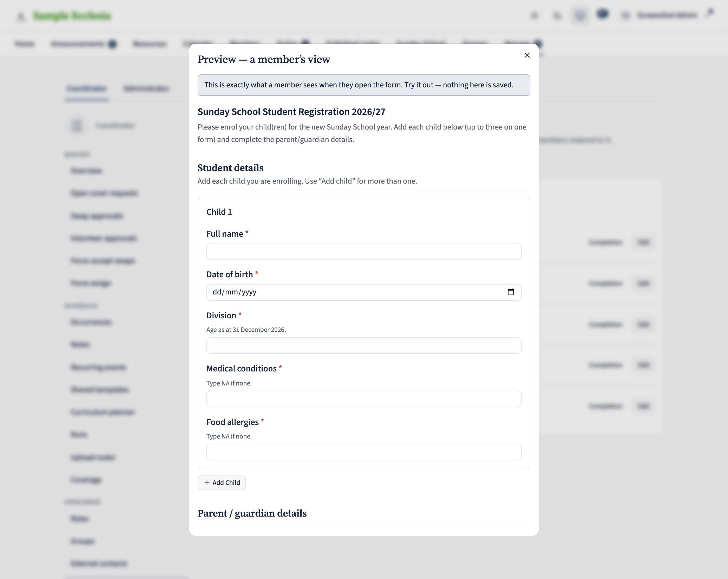Click the Medical conditions label

(x=242, y=369)
